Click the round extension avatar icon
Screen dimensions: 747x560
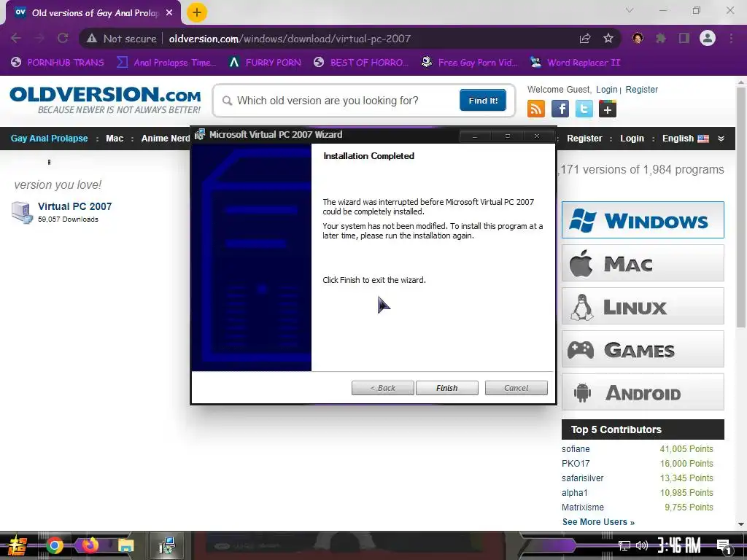[638, 38]
